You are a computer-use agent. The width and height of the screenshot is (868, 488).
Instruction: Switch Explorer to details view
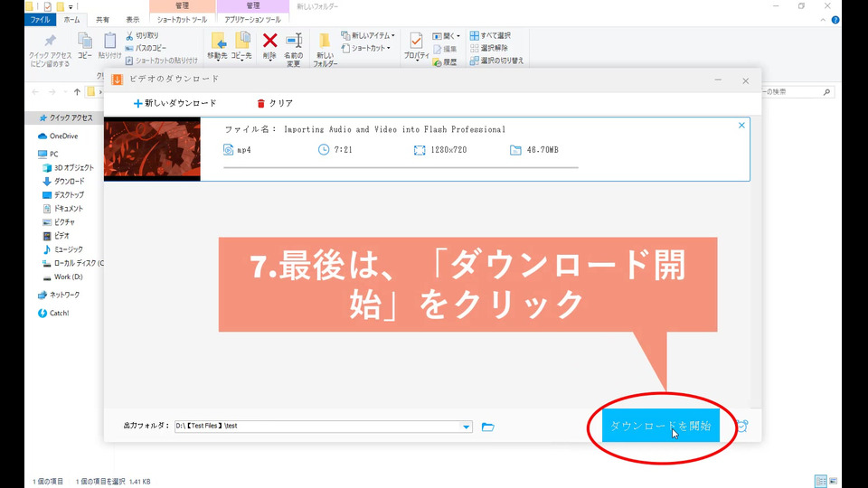pyautogui.click(x=821, y=481)
